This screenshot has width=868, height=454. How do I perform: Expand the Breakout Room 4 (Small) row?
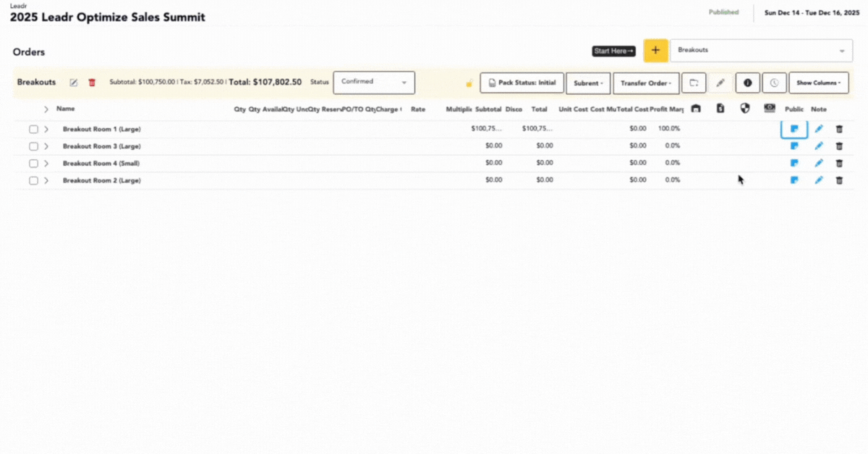point(46,163)
